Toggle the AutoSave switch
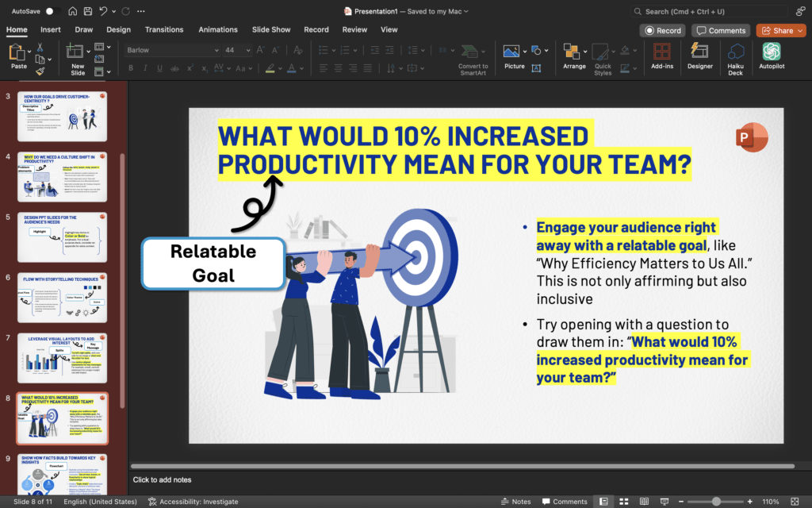Image resolution: width=812 pixels, height=508 pixels. (52, 11)
